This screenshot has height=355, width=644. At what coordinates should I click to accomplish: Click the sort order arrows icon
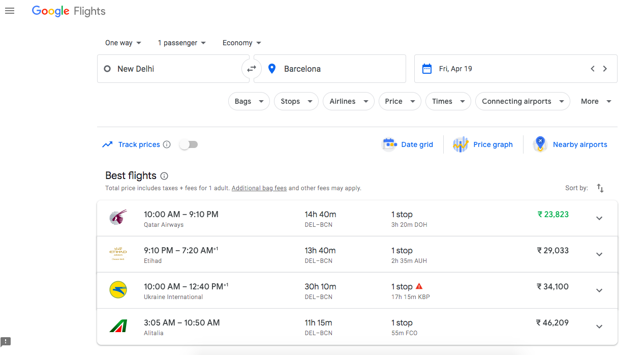pos(600,188)
